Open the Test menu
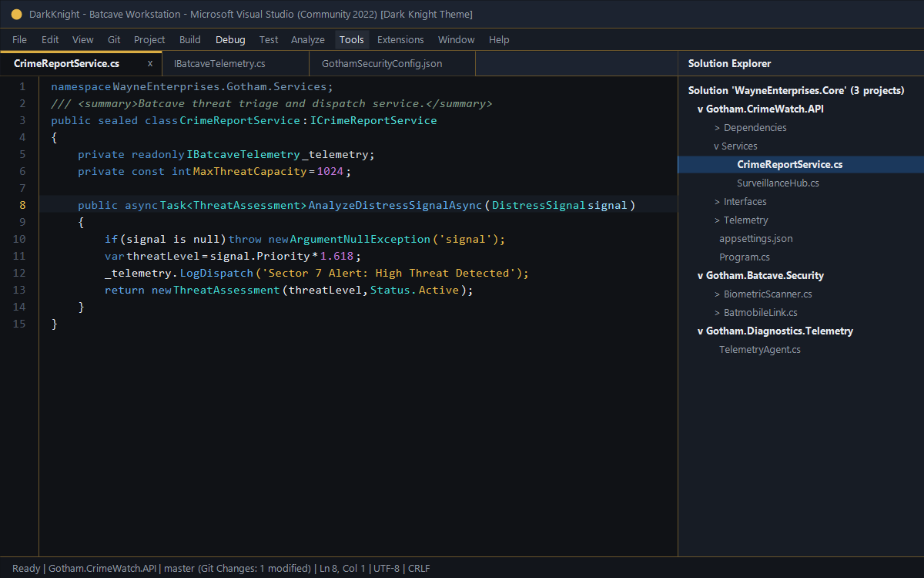Screen dimensions: 924x578 269,39
